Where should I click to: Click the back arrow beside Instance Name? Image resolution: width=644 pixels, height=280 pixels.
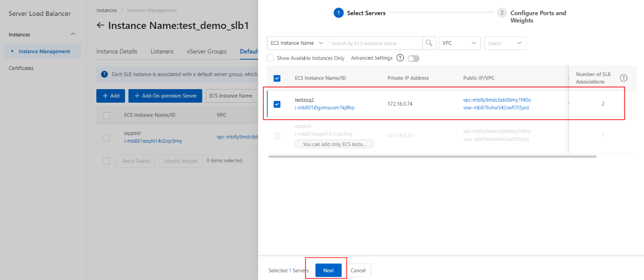point(100,25)
